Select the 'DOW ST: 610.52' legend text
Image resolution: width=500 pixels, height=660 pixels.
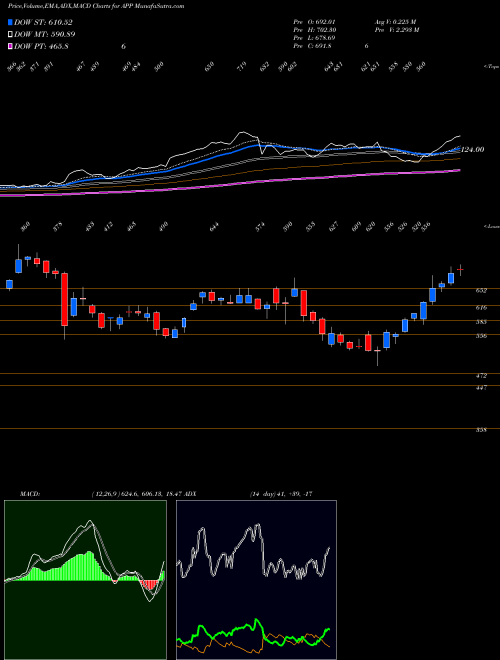tap(43, 22)
